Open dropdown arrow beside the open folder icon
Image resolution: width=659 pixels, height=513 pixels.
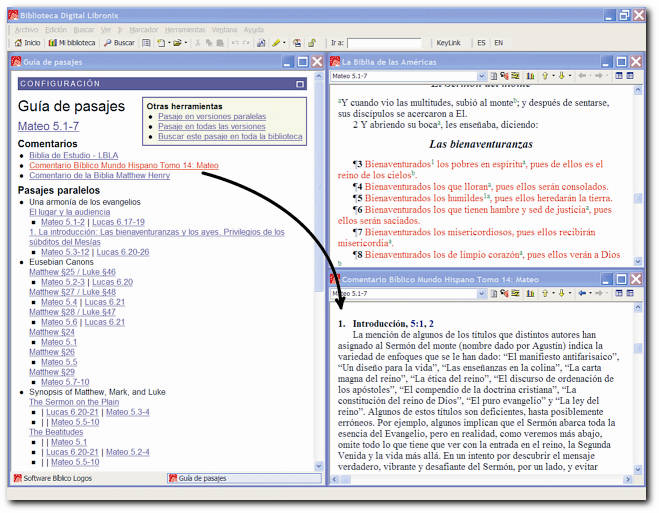tap(186, 43)
